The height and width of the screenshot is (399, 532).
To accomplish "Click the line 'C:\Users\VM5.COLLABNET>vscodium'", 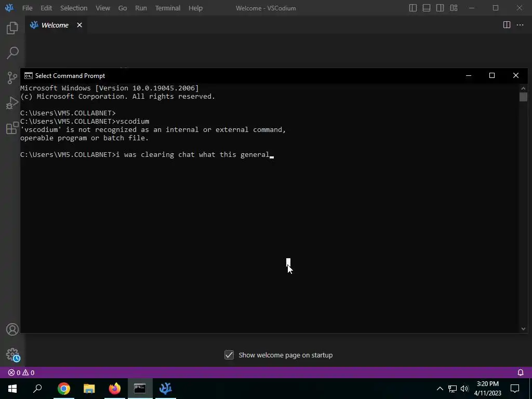I will (85, 121).
